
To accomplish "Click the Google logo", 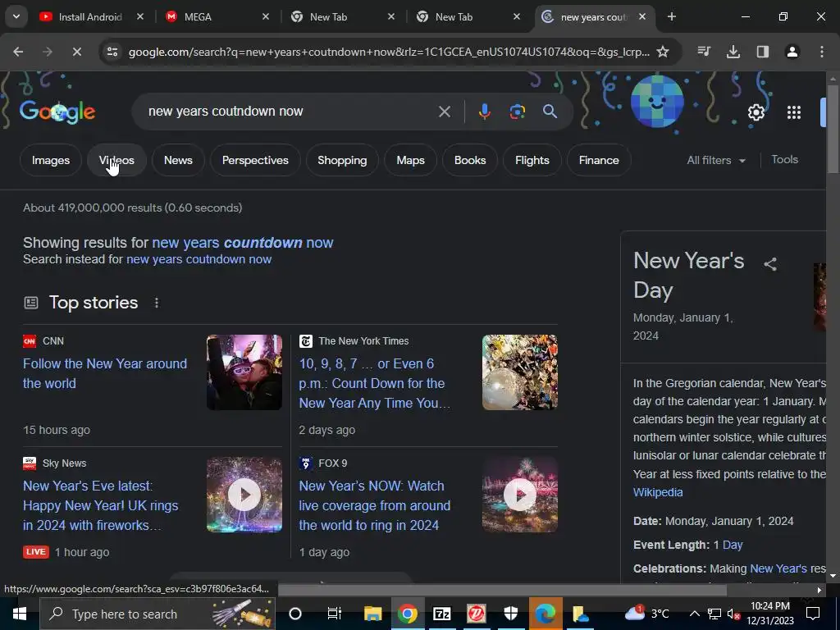I will tap(57, 112).
